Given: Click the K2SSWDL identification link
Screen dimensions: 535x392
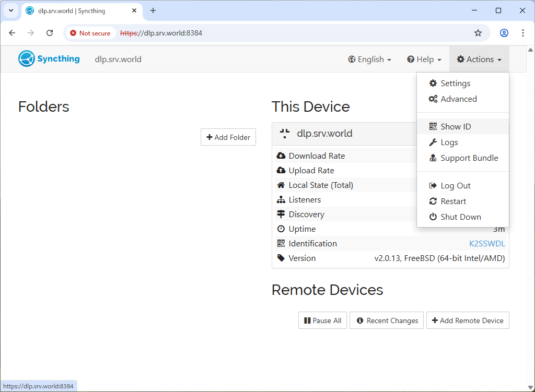Looking at the screenshot, I should click(x=487, y=244).
